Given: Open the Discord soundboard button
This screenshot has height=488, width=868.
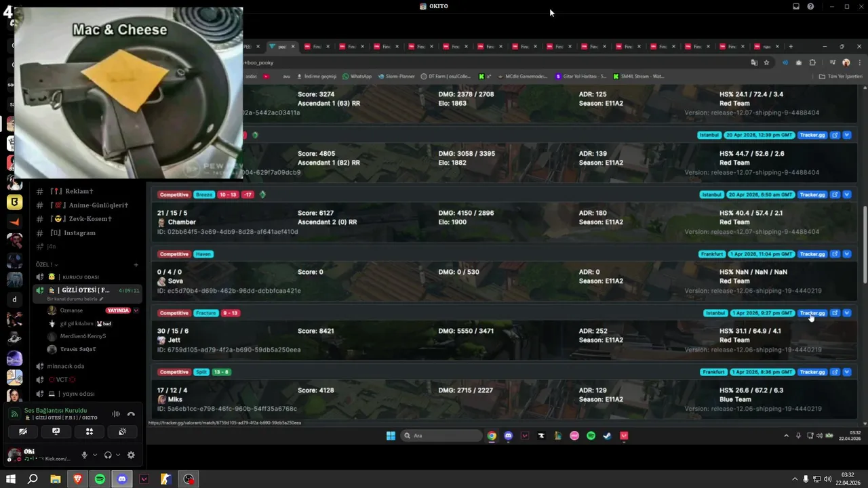Looking at the screenshot, I should point(122,431).
